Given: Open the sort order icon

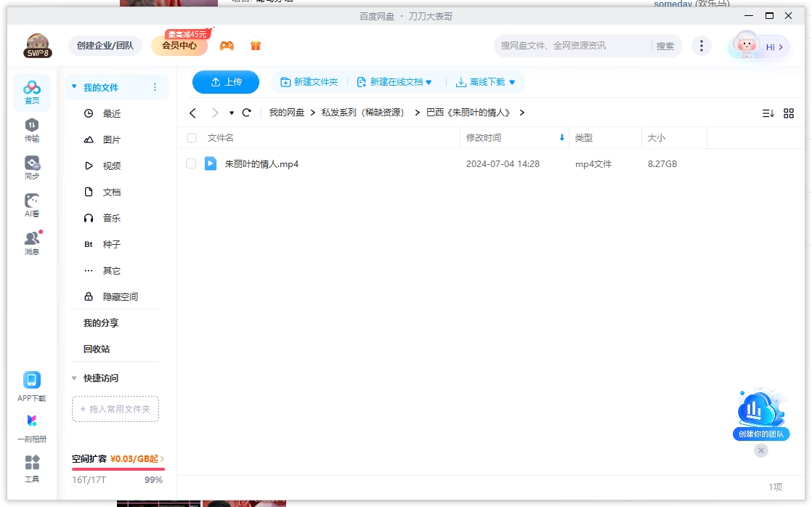Looking at the screenshot, I should point(768,113).
